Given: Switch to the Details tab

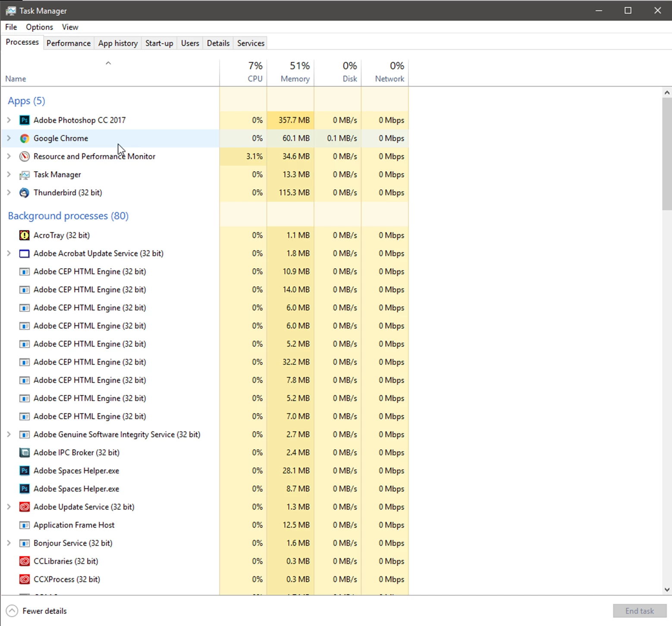Looking at the screenshot, I should tap(218, 43).
